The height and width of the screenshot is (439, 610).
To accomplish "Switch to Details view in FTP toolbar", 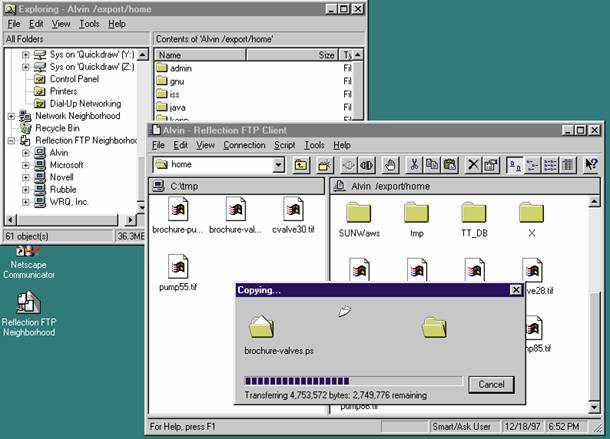I will pyautogui.click(x=568, y=165).
